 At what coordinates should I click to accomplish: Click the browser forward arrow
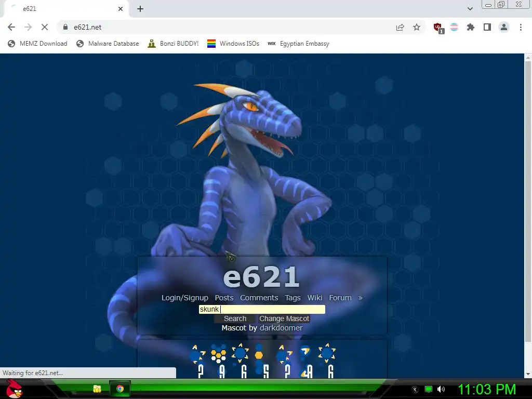pyautogui.click(x=28, y=27)
